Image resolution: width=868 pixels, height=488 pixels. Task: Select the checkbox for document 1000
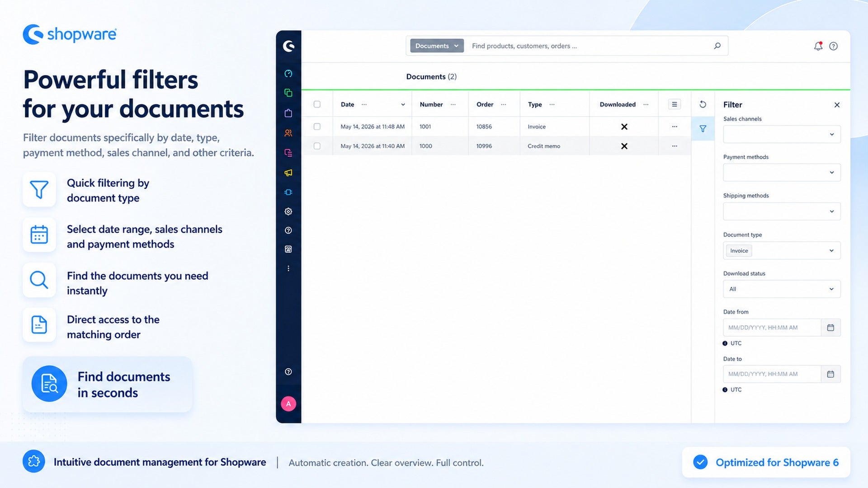click(x=317, y=146)
